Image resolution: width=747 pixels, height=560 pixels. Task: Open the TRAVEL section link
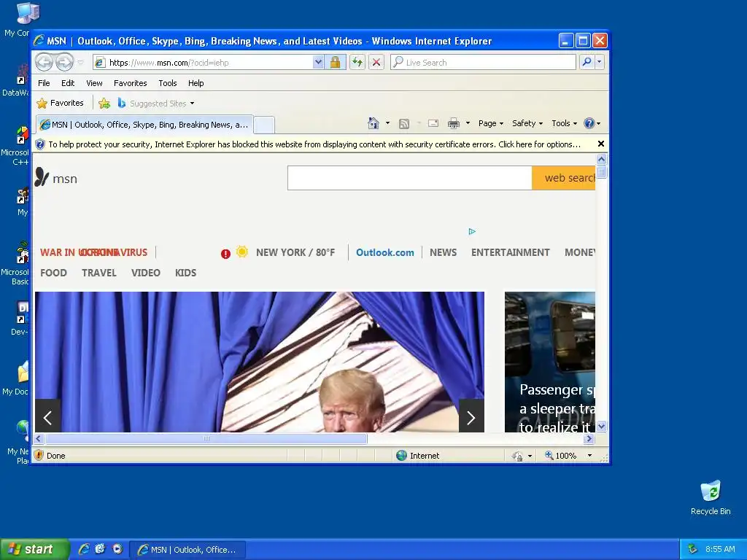(x=98, y=273)
